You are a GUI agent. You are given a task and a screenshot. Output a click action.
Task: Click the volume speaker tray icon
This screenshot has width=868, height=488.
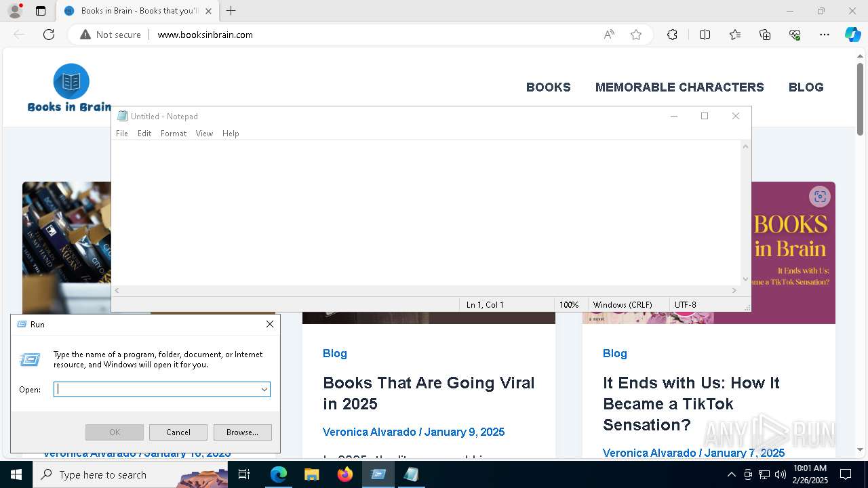pyautogui.click(x=781, y=474)
